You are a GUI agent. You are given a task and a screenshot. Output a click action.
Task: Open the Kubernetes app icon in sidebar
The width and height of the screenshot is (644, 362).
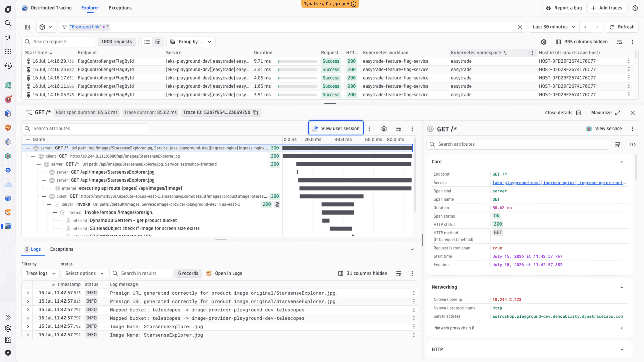[8, 170]
